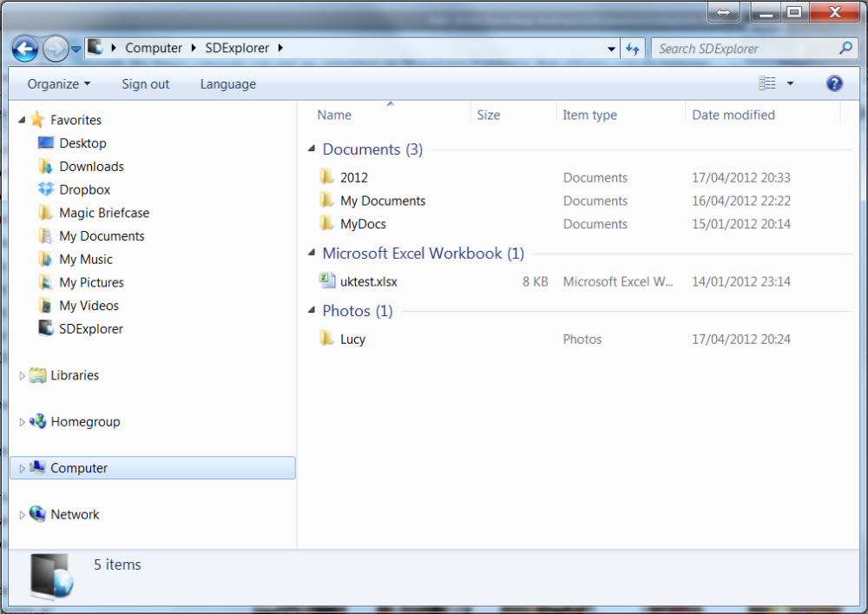
Task: Open the Language toolbar option
Action: pos(227,84)
